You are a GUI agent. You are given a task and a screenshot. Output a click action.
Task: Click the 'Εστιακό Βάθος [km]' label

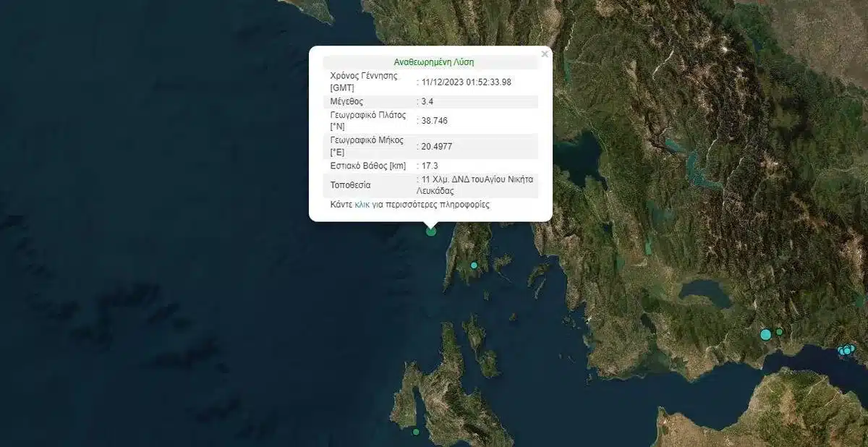click(x=368, y=166)
